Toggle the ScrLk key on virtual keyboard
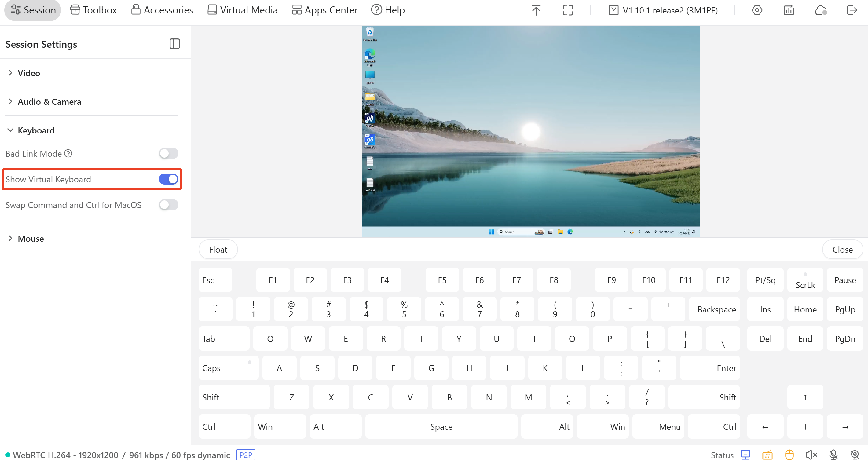This screenshot has height=464, width=868. pyautogui.click(x=805, y=280)
